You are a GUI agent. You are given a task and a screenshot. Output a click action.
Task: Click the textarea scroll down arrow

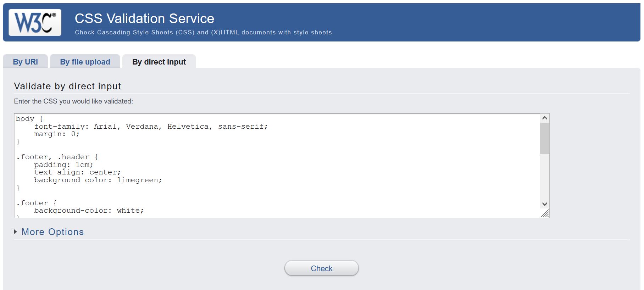545,204
